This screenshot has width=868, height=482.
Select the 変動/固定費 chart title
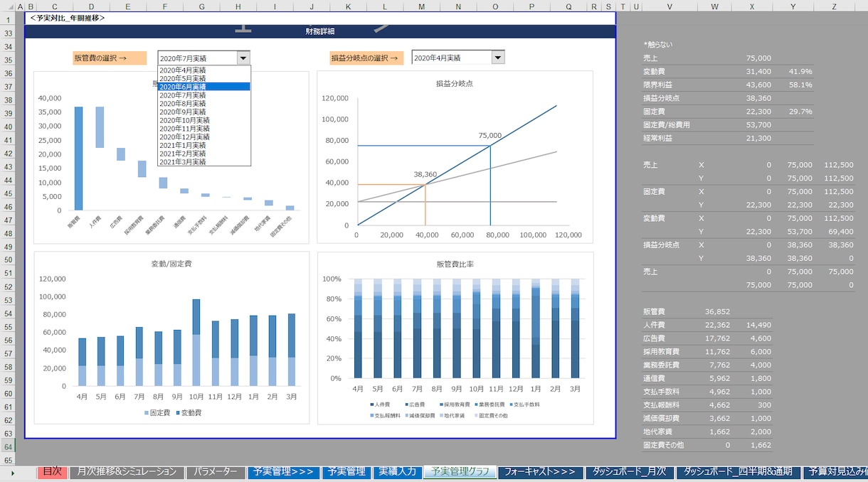point(171,264)
